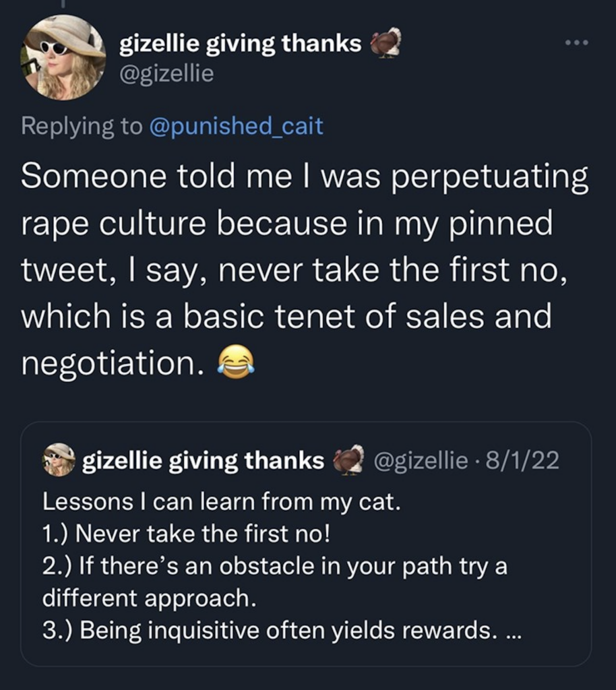The width and height of the screenshot is (616, 690).
Task: Click the 'Replying to' label
Action: (81, 125)
